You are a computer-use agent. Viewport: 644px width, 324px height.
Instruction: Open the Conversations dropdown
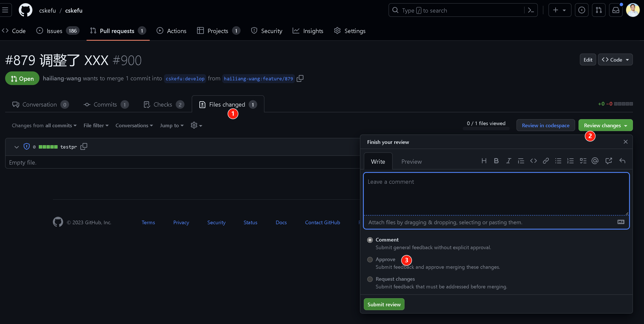134,125
